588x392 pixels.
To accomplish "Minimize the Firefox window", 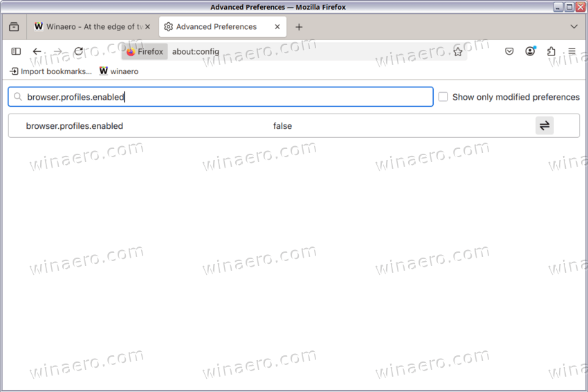I will (x=558, y=7).
